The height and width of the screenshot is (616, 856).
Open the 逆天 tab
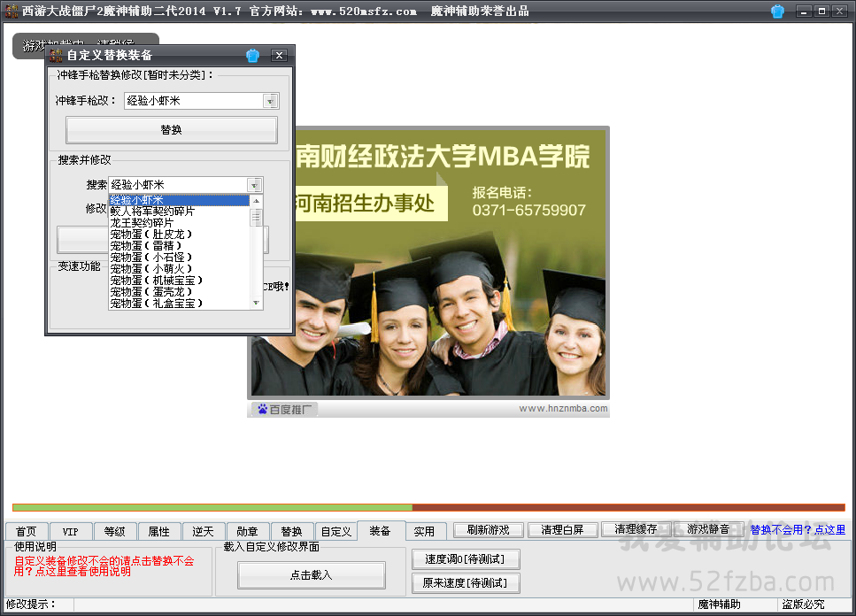coord(203,531)
